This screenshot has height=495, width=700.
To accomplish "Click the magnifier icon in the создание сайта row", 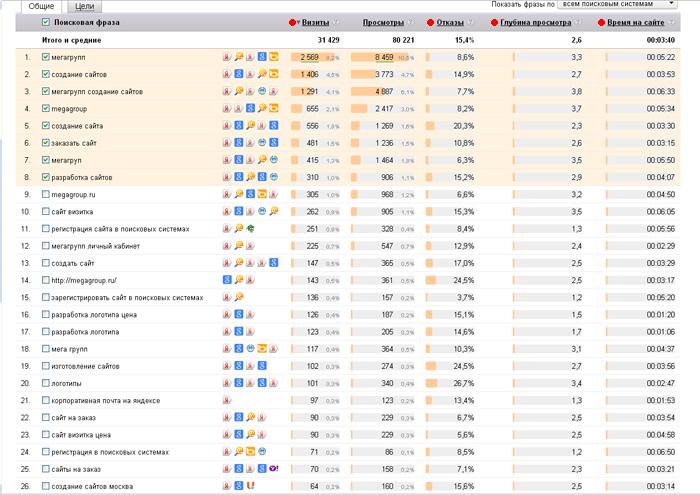I will (x=250, y=125).
